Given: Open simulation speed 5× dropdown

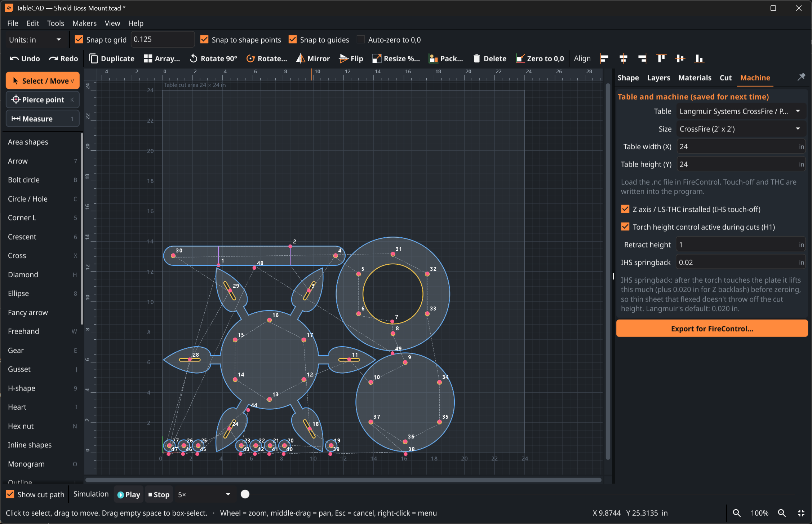Looking at the screenshot, I should [204, 494].
